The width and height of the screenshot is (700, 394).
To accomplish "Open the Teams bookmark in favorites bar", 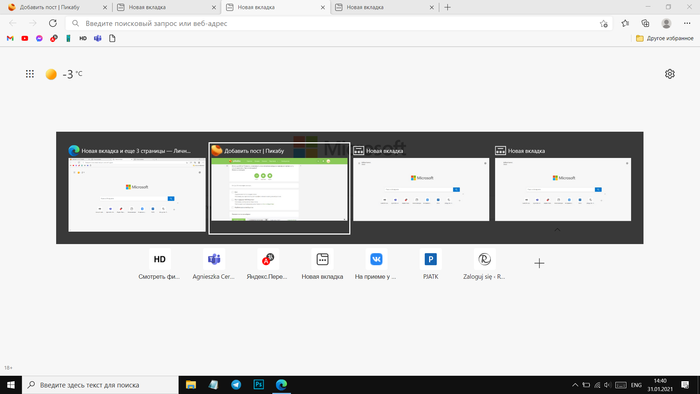I will coord(97,38).
